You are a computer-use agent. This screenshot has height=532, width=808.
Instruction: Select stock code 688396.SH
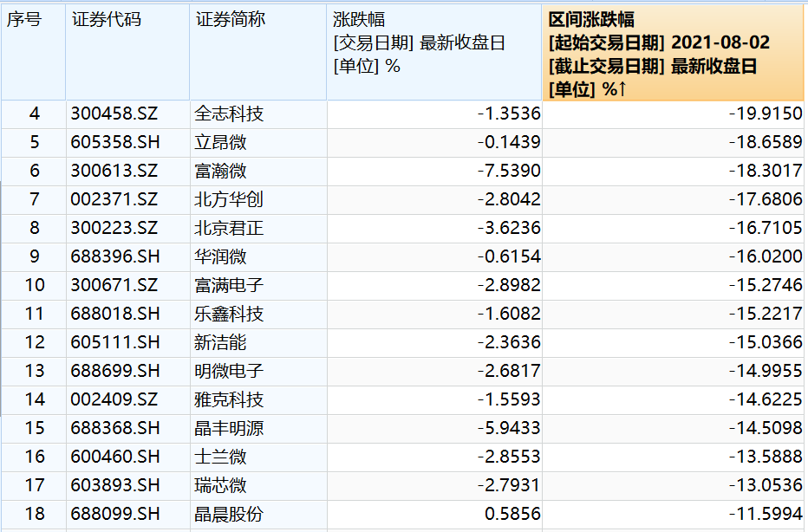pyautogui.click(x=115, y=256)
